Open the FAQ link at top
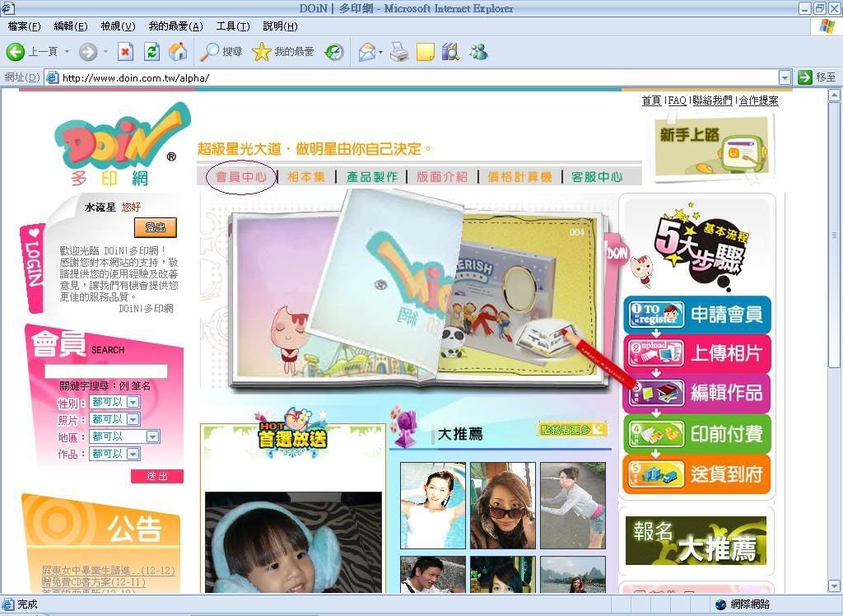The height and width of the screenshot is (616, 843). coord(677,100)
